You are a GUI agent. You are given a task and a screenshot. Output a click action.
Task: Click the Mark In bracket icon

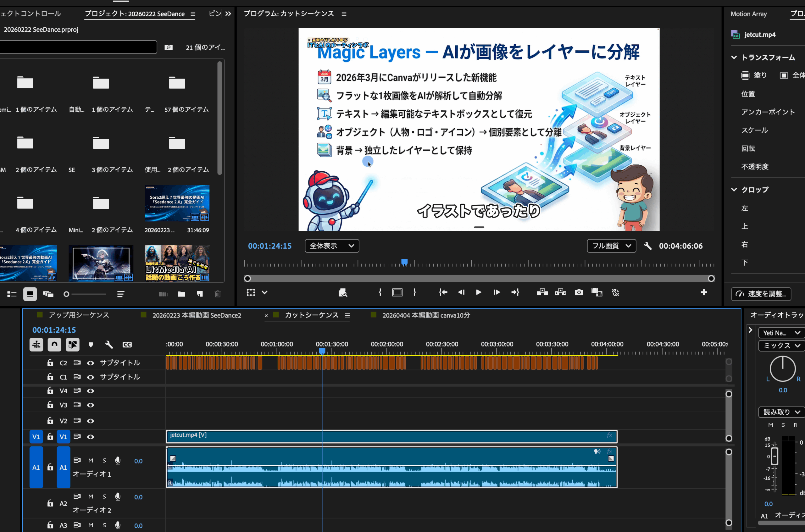[x=380, y=292]
